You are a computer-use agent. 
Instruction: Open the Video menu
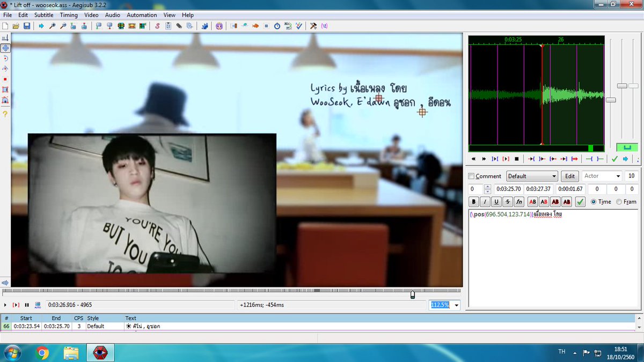point(91,15)
